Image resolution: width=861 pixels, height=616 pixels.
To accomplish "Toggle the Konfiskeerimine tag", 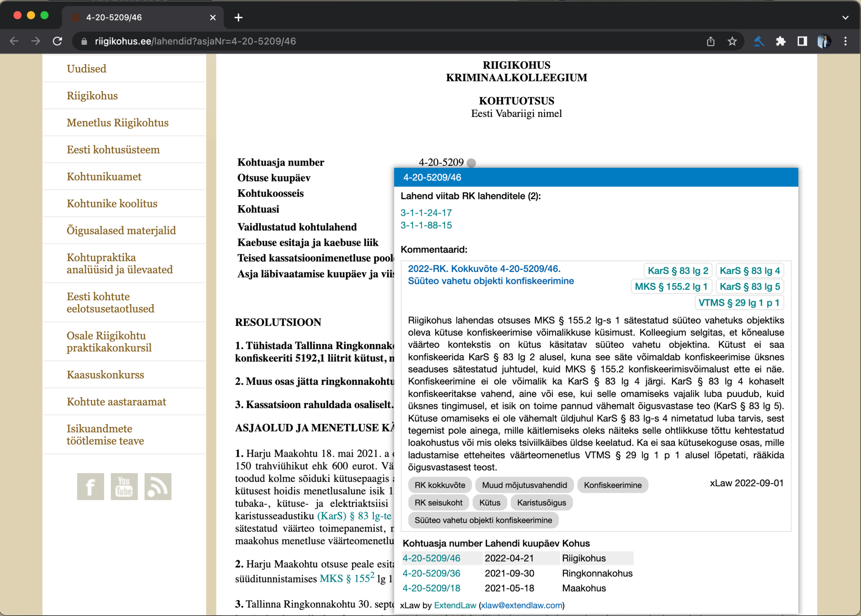I will pos(613,485).
